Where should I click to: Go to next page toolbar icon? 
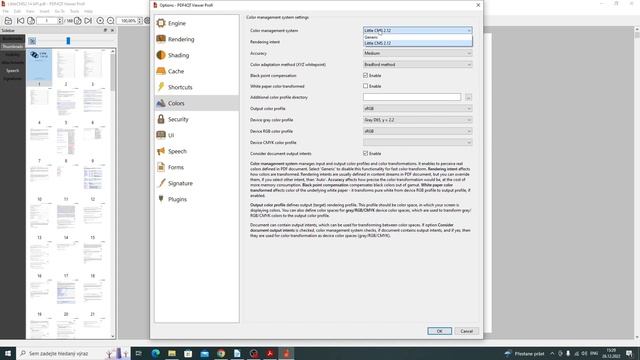coord(78,20)
